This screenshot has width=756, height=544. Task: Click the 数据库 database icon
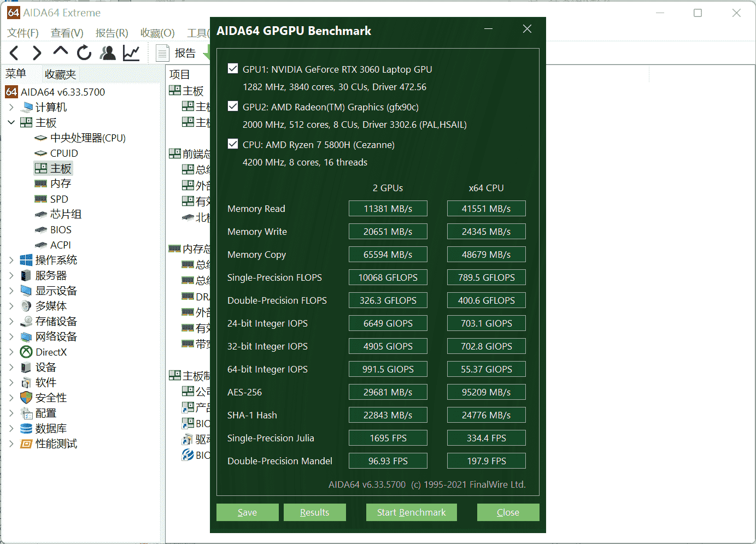coord(26,428)
